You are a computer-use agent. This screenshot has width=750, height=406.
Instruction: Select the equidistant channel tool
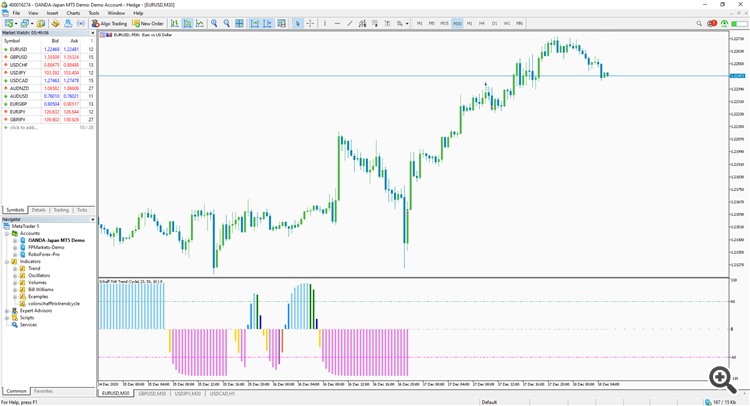pos(363,23)
